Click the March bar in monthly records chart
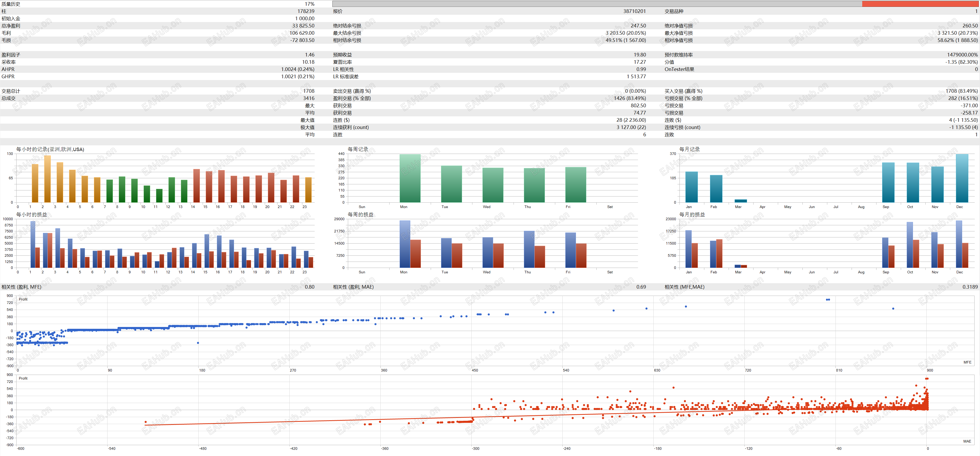980x456 pixels. (x=740, y=201)
